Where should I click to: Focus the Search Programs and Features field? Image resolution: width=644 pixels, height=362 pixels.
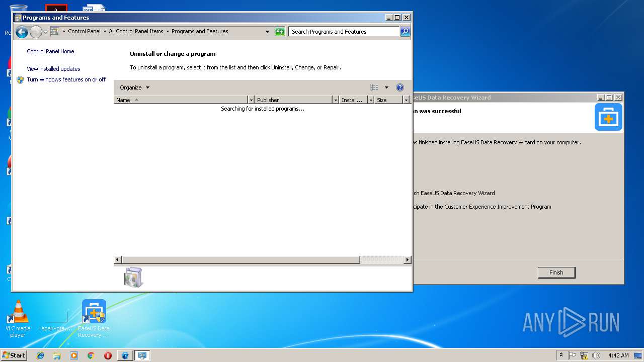click(x=344, y=32)
